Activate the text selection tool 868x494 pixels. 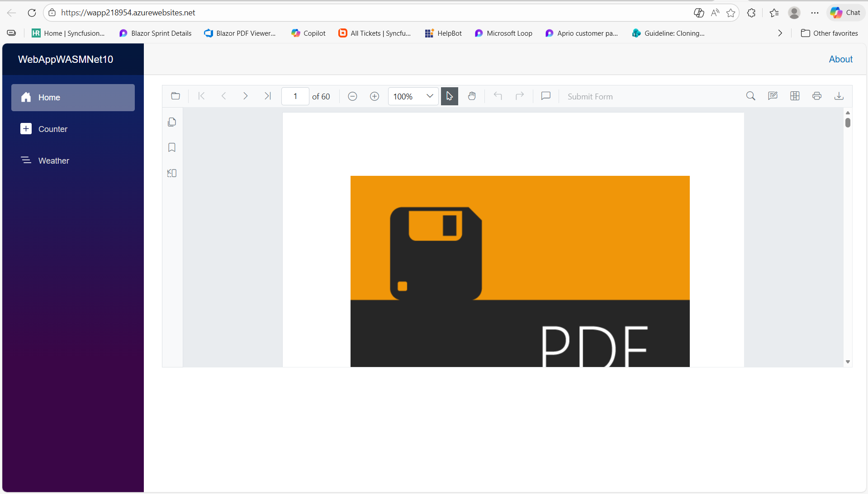coord(450,96)
